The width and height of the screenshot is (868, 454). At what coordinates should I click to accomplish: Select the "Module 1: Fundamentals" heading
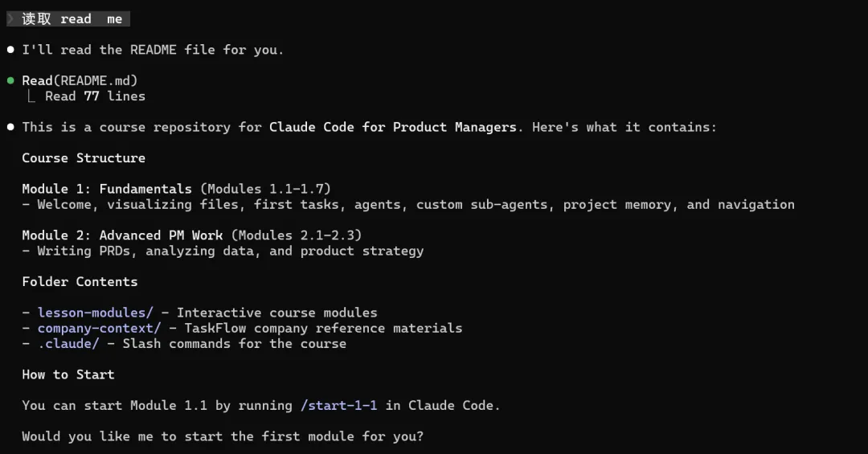click(x=107, y=189)
